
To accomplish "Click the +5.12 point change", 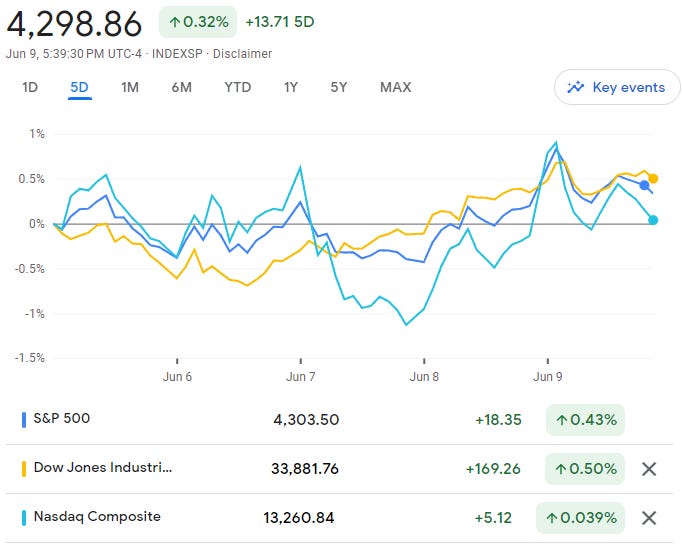I will (493, 518).
